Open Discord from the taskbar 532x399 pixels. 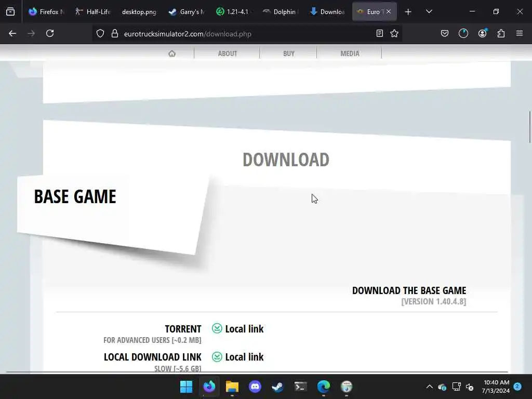click(x=255, y=387)
